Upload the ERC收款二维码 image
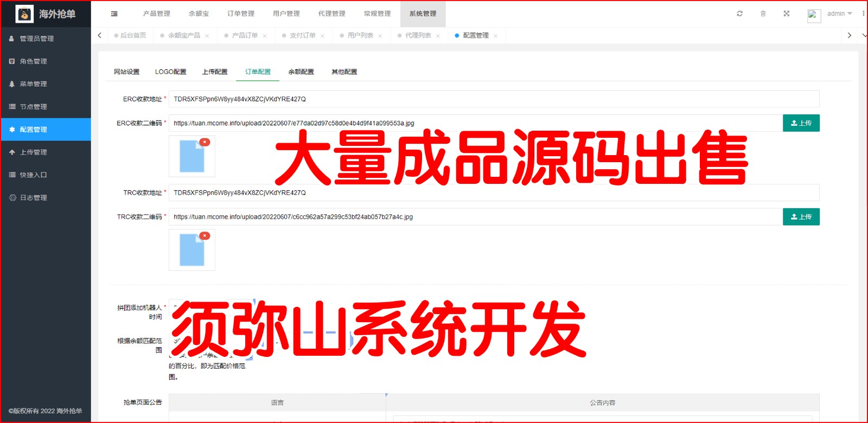The image size is (868, 423). 801,123
